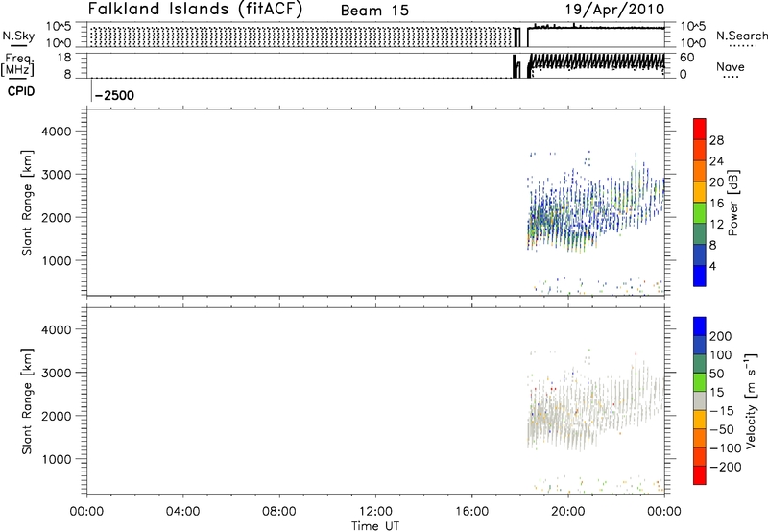The height and width of the screenshot is (532, 768).
Task: Click the 'Beam 15' label
Action: tap(374, 11)
